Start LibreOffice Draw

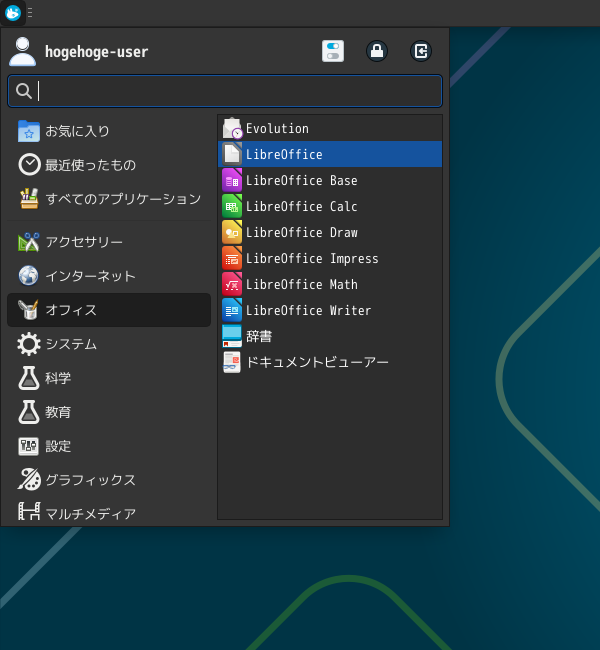[301, 233]
